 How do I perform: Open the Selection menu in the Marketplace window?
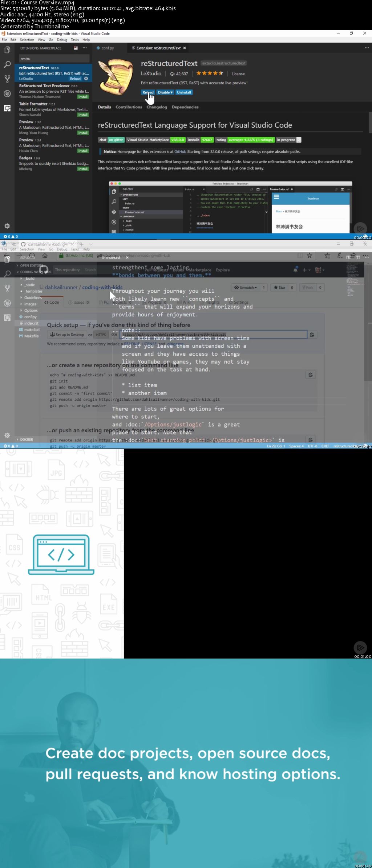(x=27, y=40)
